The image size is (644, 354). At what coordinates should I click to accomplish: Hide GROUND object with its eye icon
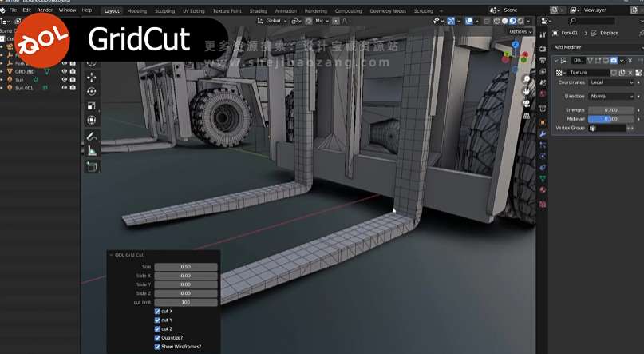tap(65, 71)
